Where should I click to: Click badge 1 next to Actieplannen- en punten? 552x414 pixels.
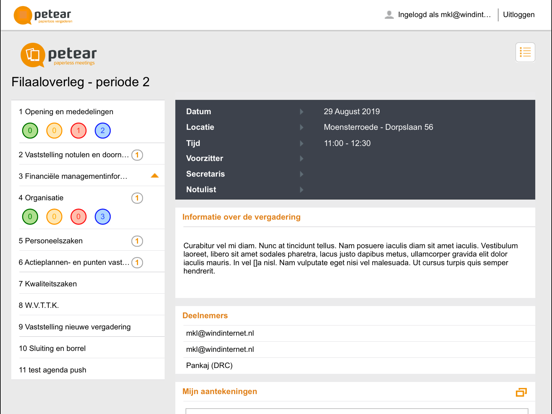137,263
